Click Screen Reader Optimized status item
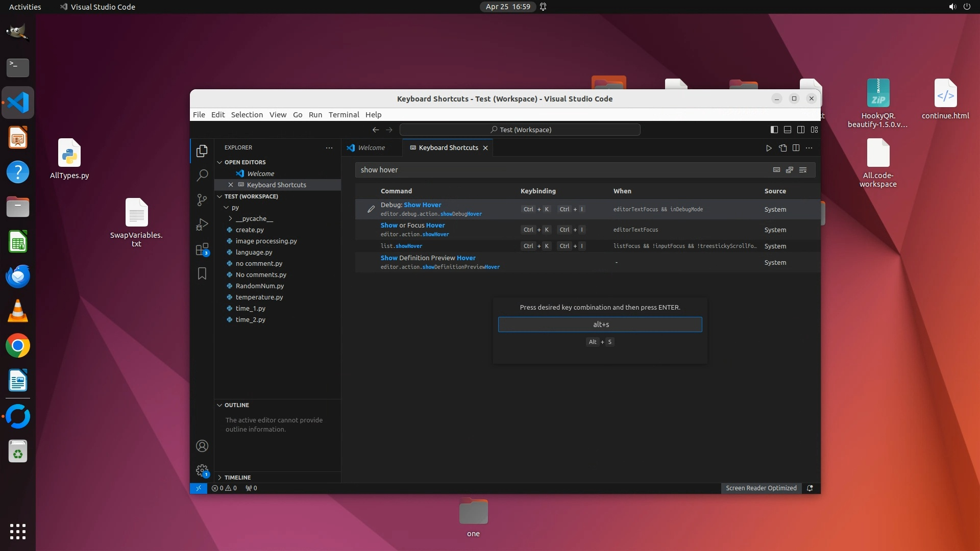This screenshot has height=551, width=980. (x=761, y=488)
